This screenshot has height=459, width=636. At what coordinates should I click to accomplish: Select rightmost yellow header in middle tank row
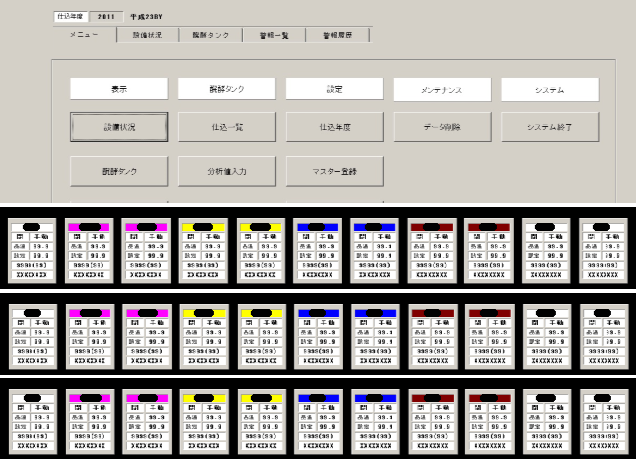(x=261, y=313)
